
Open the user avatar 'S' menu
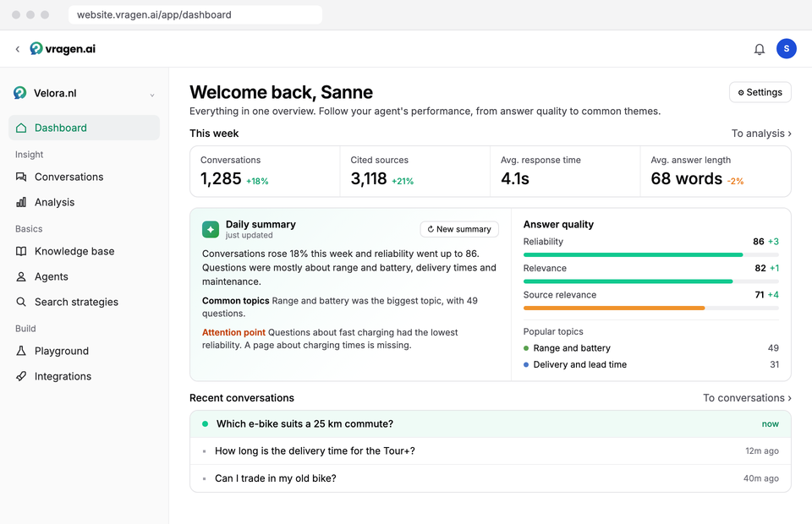(x=786, y=49)
